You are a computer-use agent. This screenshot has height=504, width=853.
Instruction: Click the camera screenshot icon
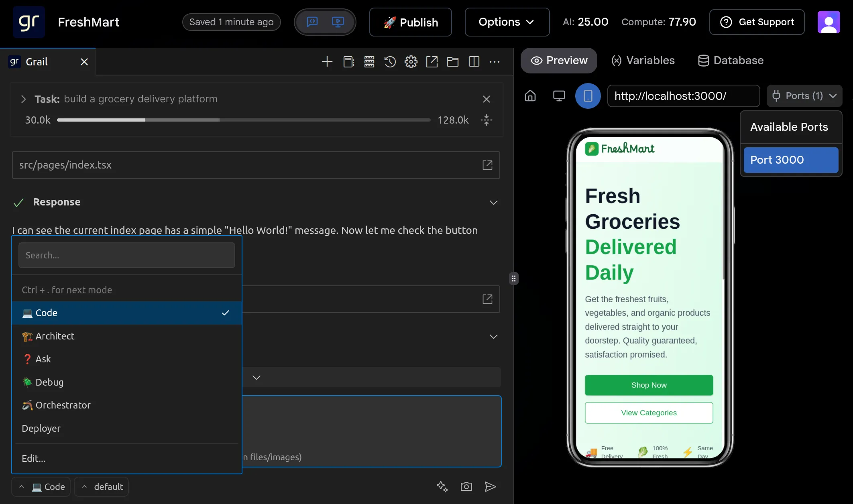466,487
